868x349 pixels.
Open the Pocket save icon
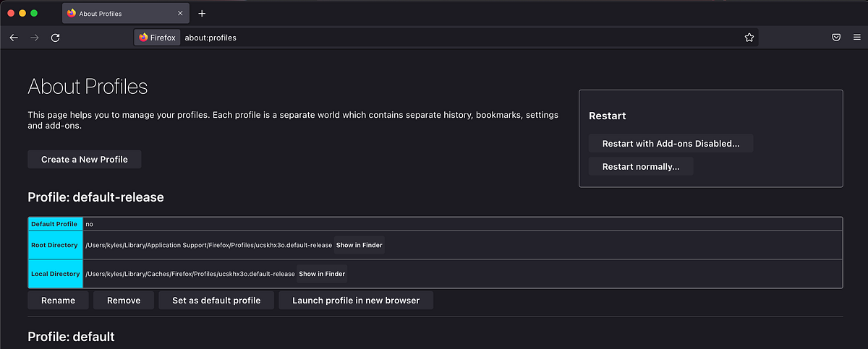point(835,38)
